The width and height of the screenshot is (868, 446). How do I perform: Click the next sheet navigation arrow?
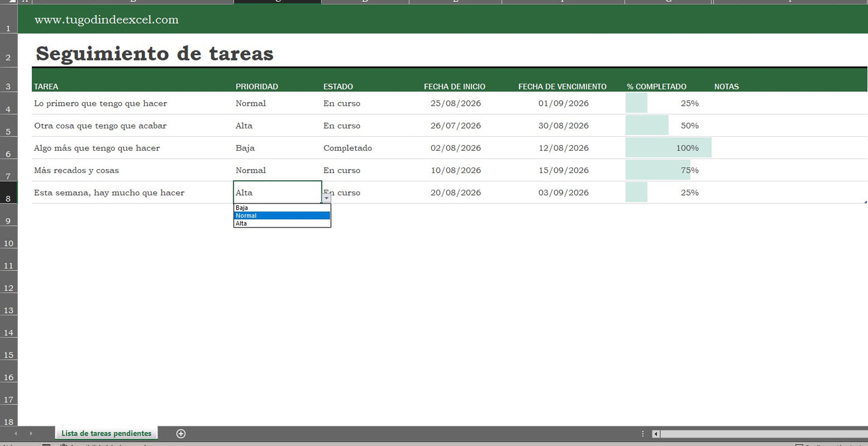[31, 433]
